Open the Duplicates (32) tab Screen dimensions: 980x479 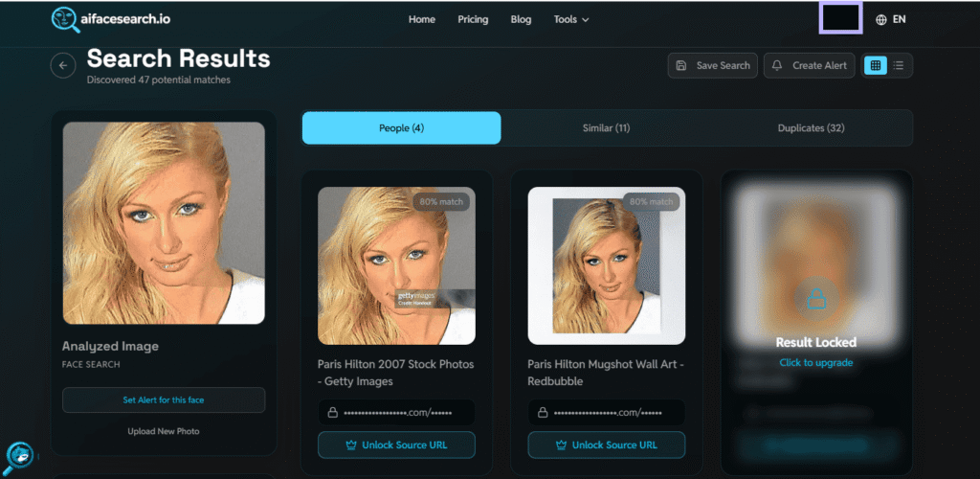(x=812, y=128)
